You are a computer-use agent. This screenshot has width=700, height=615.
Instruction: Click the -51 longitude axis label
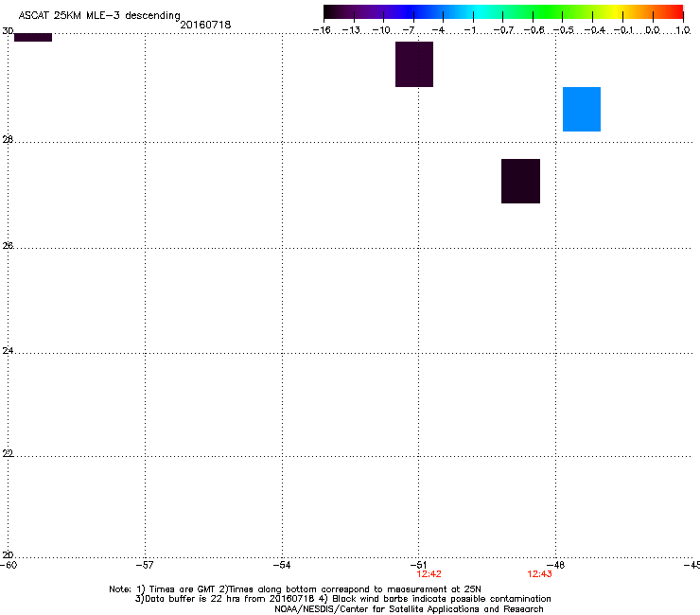pos(418,565)
